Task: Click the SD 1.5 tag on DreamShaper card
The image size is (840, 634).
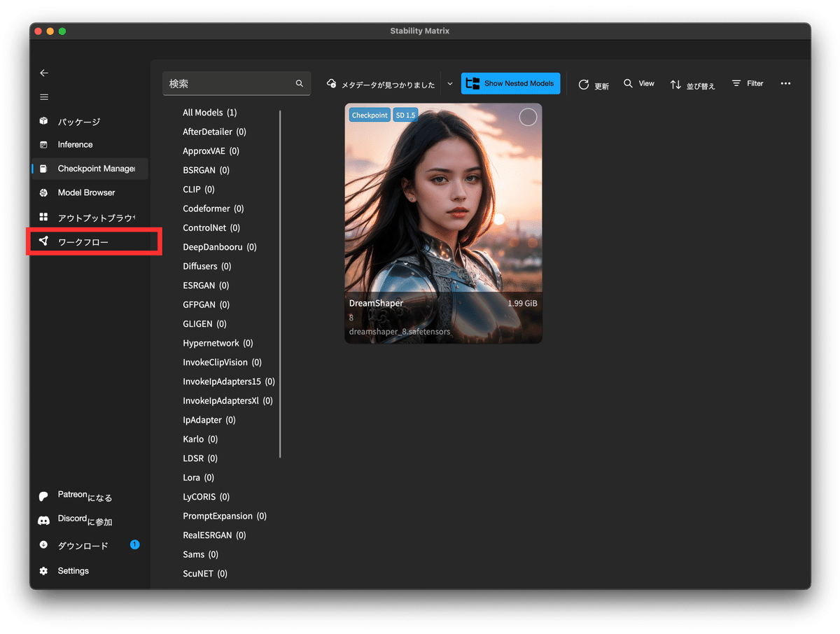Action: tap(405, 115)
